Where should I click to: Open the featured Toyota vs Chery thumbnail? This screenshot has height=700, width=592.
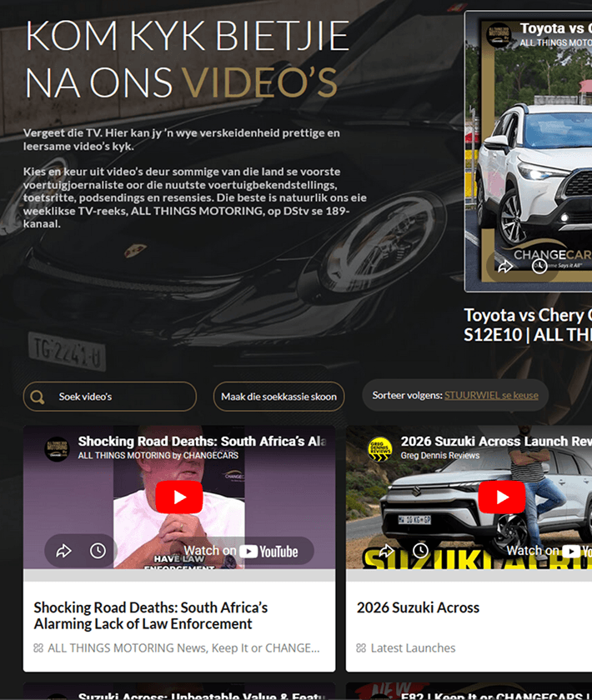[x=529, y=152]
